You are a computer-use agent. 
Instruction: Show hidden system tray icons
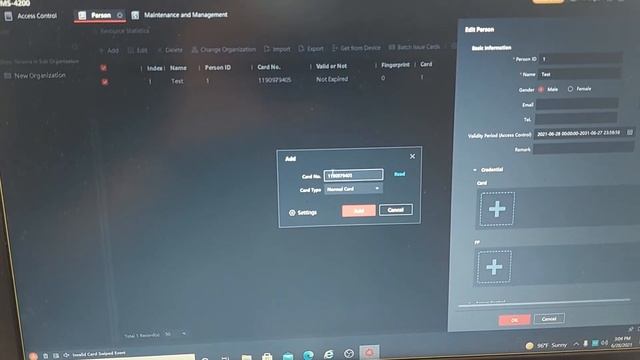(576, 344)
